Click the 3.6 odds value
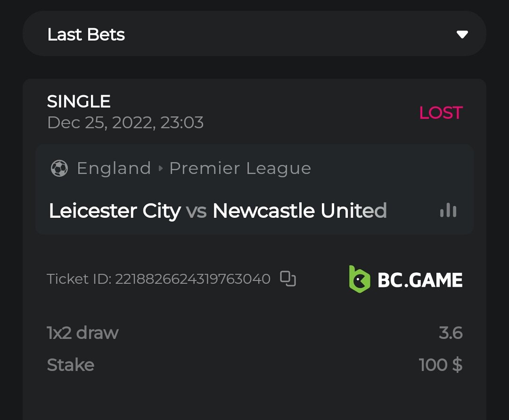Screen dimensions: 509x420 pyautogui.click(x=451, y=333)
